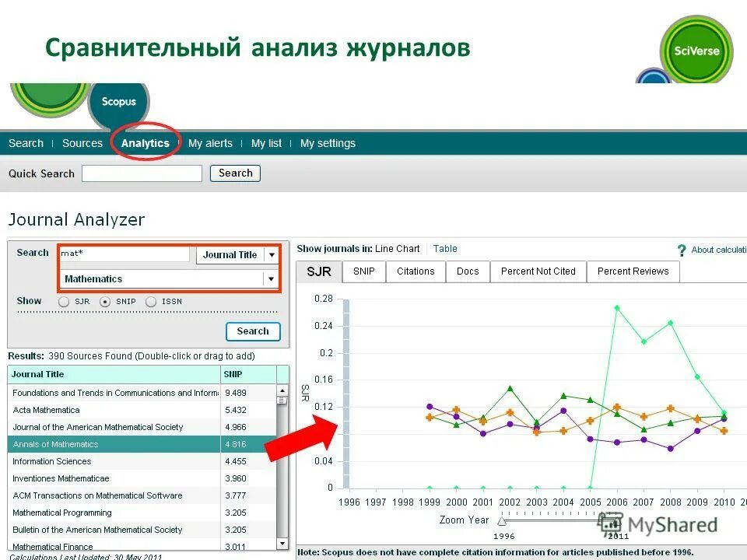Screen dimensions: 747x560
Task: Click the Zoom Year slider left handle
Action: pos(502,521)
